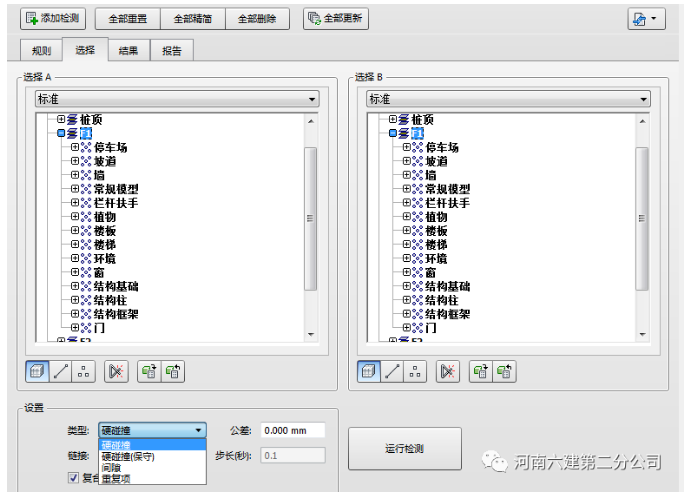686x496 pixels.
Task: Expand 结构柱 in the 选择 A tree
Action: (x=75, y=300)
